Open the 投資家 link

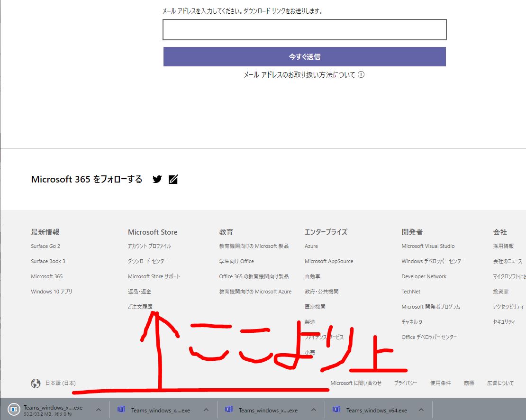pyautogui.click(x=501, y=292)
